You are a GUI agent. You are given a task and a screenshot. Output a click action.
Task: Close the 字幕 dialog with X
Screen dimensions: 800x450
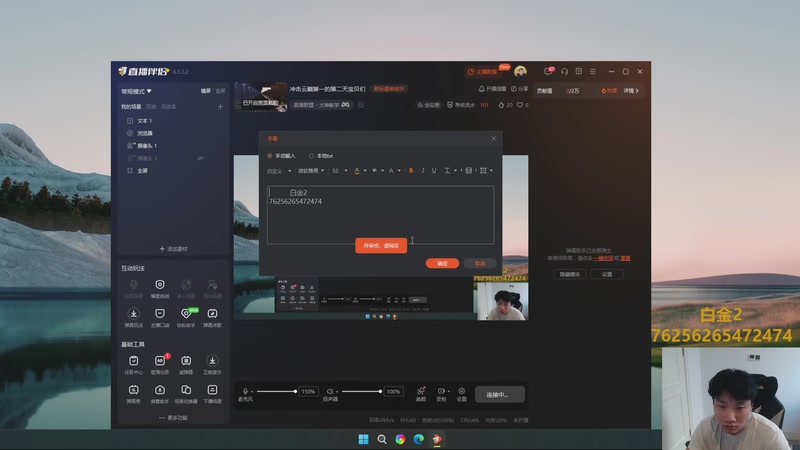[493, 138]
